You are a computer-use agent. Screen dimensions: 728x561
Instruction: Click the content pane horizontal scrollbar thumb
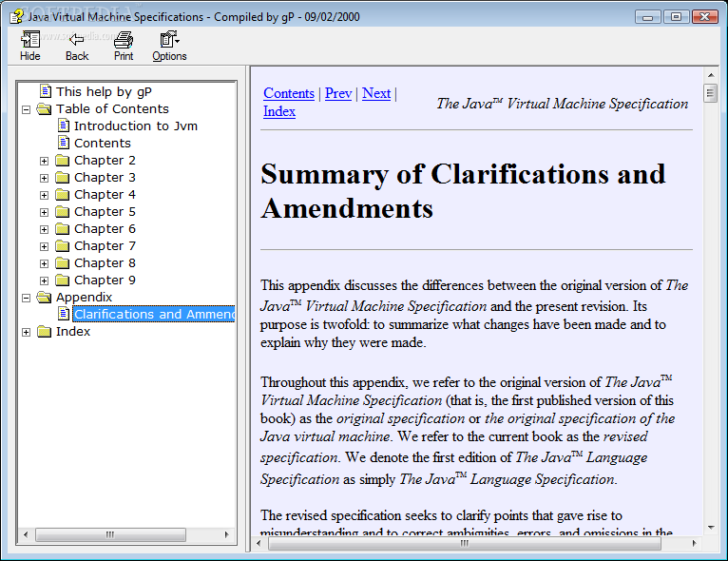click(465, 543)
